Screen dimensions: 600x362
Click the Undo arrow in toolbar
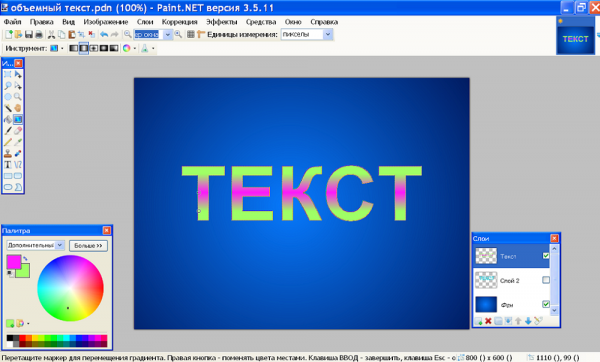[x=104, y=34]
